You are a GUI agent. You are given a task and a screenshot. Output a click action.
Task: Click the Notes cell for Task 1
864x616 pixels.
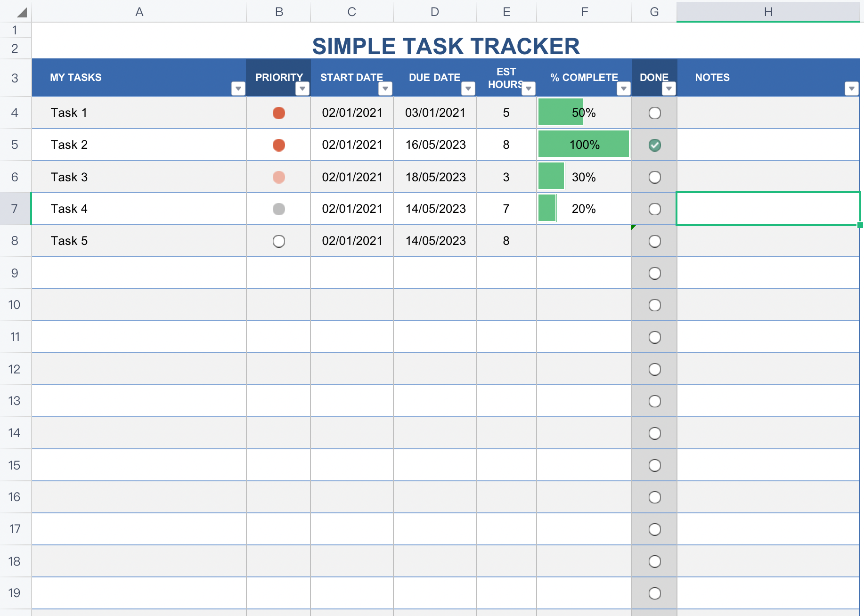tap(768, 113)
